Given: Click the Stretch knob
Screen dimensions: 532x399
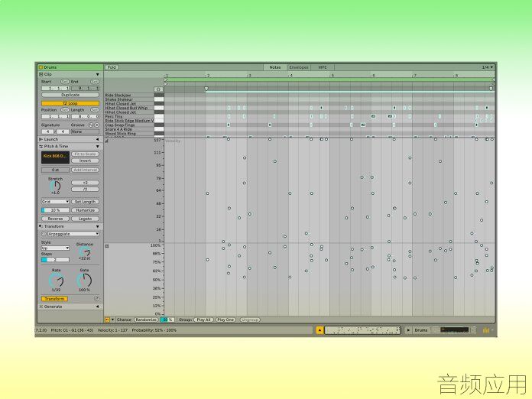Looking at the screenshot, I should 55,186.
